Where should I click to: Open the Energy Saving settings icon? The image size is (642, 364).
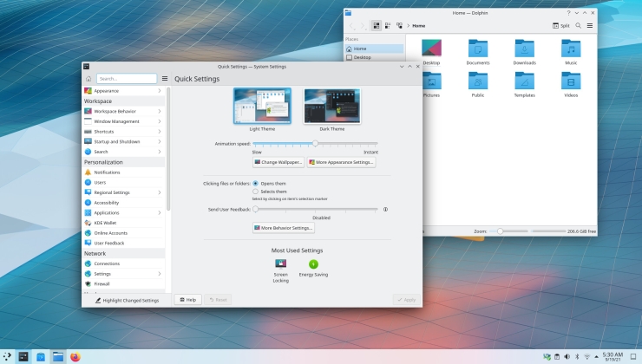tap(313, 263)
